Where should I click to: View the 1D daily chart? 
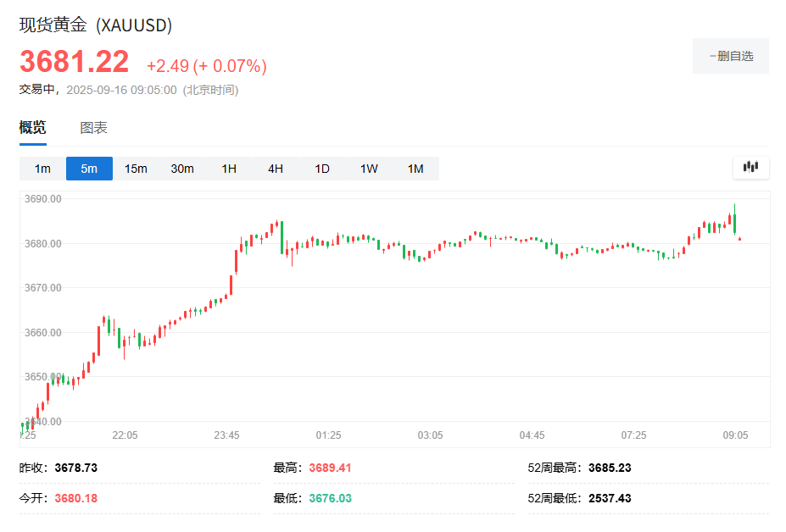coord(321,169)
